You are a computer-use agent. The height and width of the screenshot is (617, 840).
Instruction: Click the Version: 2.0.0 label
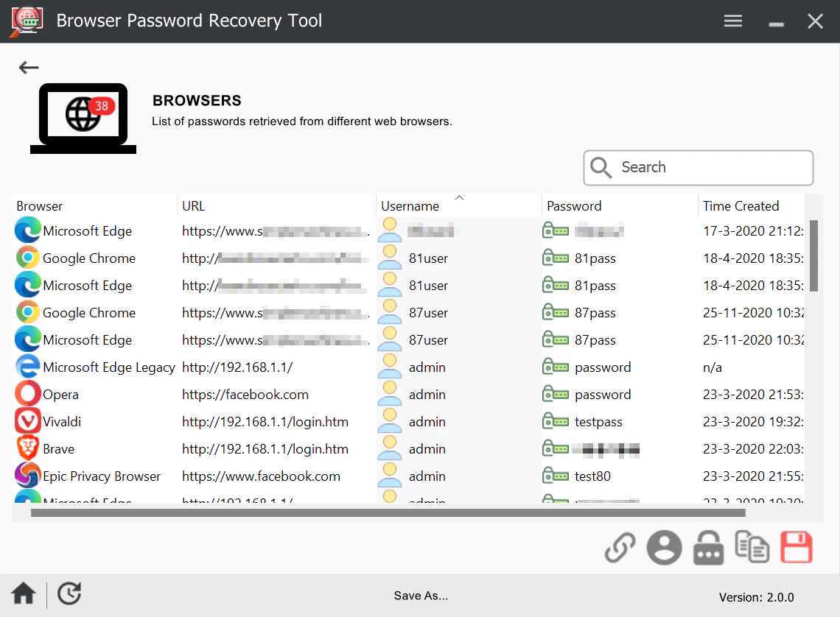pyautogui.click(x=757, y=597)
